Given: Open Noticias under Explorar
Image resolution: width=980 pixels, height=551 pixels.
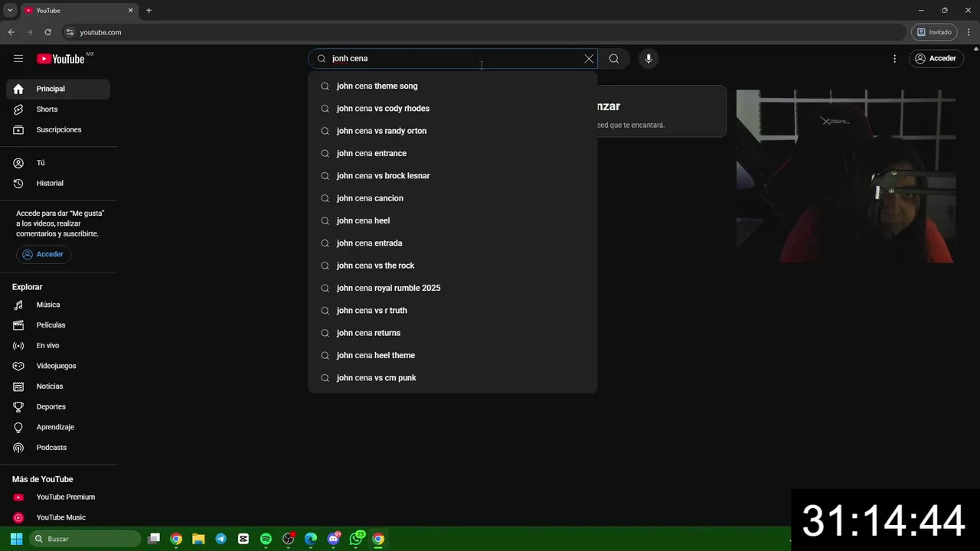Looking at the screenshot, I should click(58, 386).
